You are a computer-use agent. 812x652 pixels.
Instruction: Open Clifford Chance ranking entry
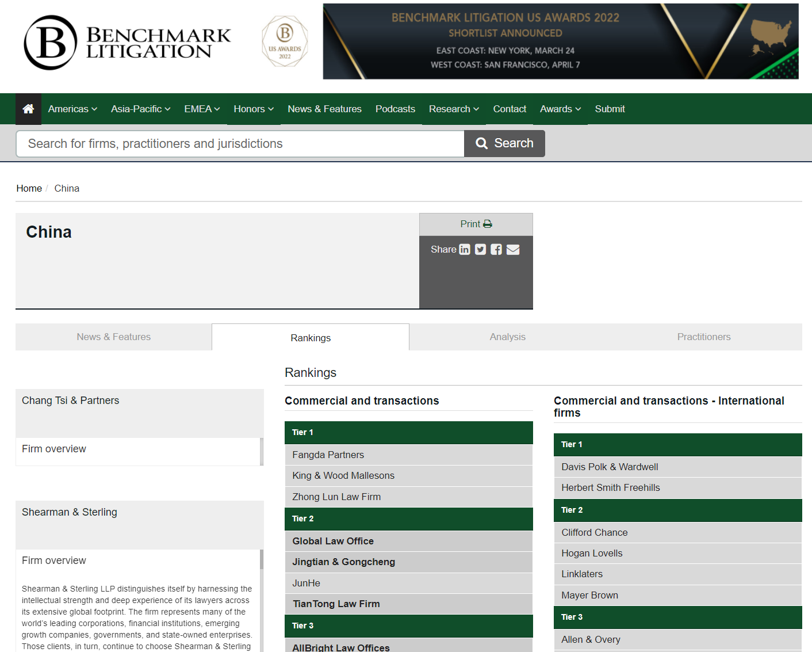(677, 532)
